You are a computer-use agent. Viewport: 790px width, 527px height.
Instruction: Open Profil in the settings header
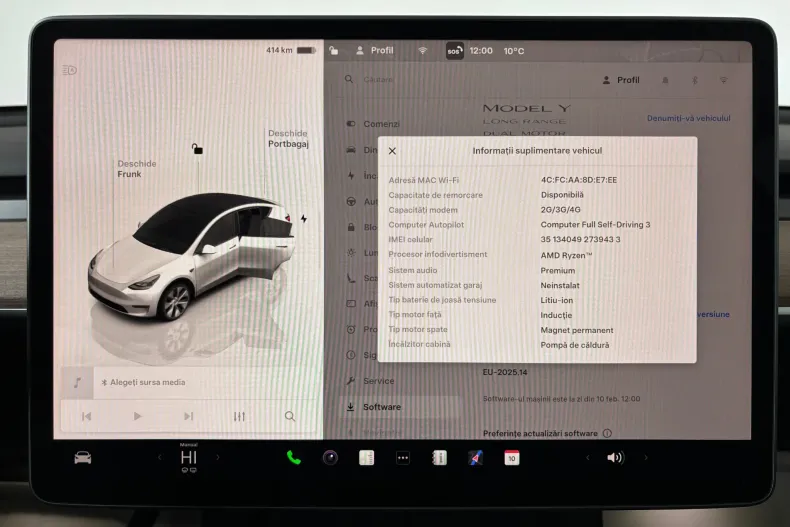(621, 80)
